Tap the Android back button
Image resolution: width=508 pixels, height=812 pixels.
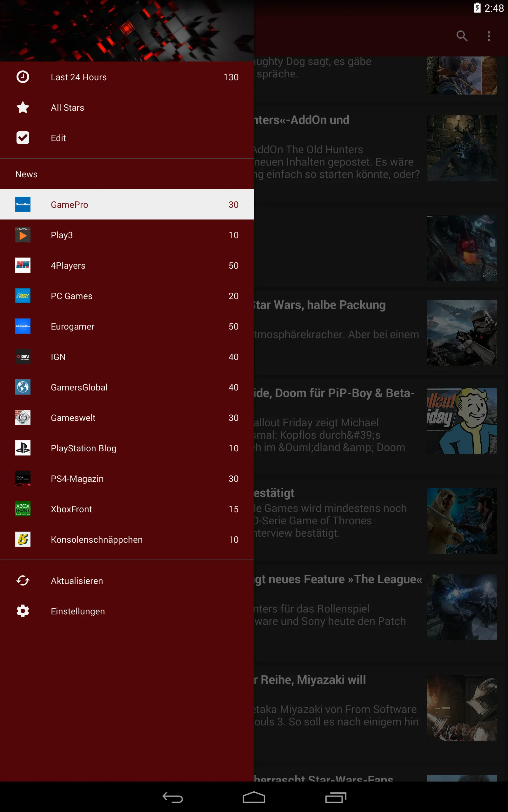click(173, 797)
